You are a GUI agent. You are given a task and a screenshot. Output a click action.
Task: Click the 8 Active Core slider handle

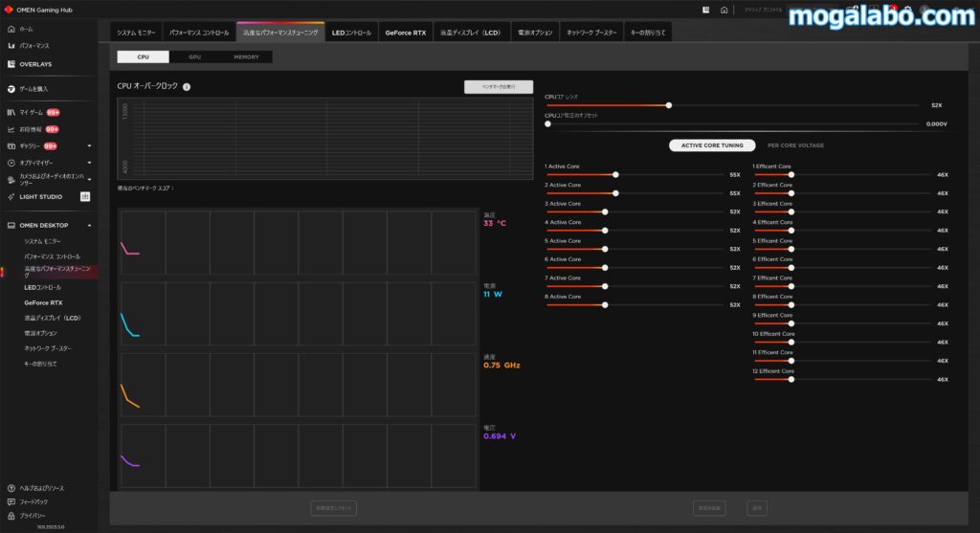tap(605, 305)
